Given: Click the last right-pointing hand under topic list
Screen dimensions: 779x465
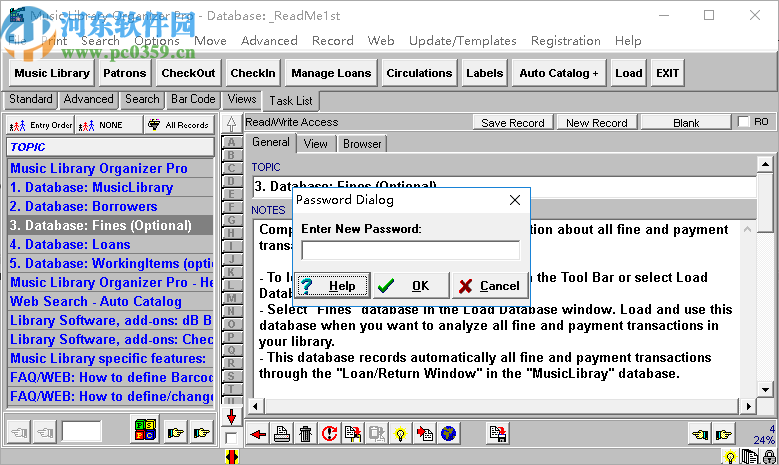Looking at the screenshot, I should 202,433.
